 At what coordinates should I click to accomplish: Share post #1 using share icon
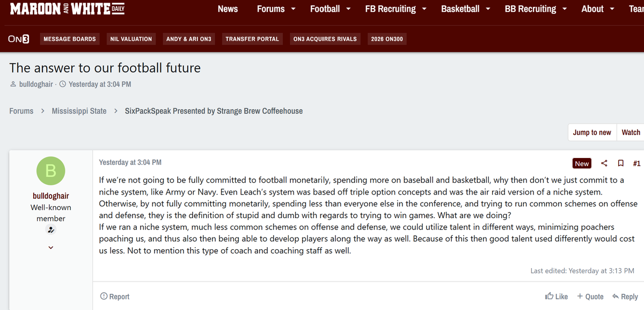(x=604, y=163)
